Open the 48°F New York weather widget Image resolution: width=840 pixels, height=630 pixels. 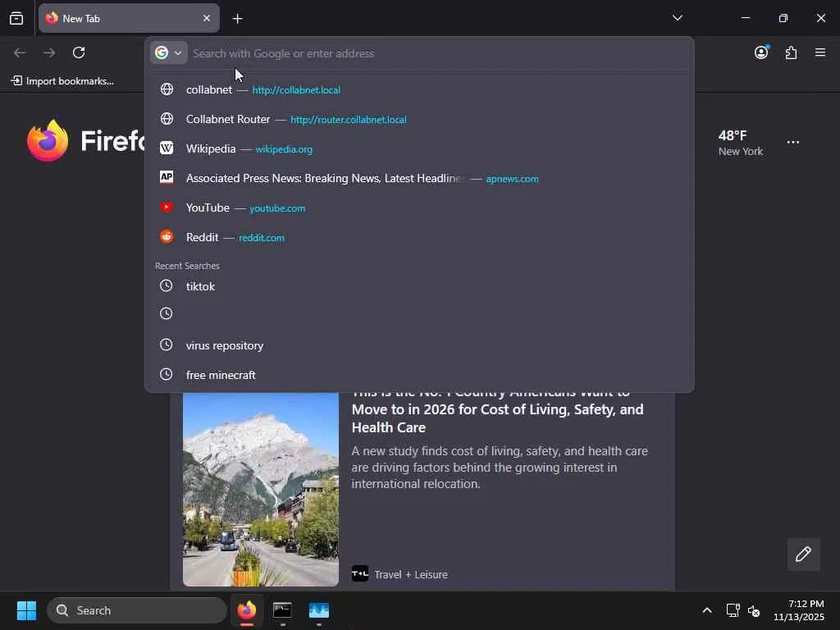point(741,143)
